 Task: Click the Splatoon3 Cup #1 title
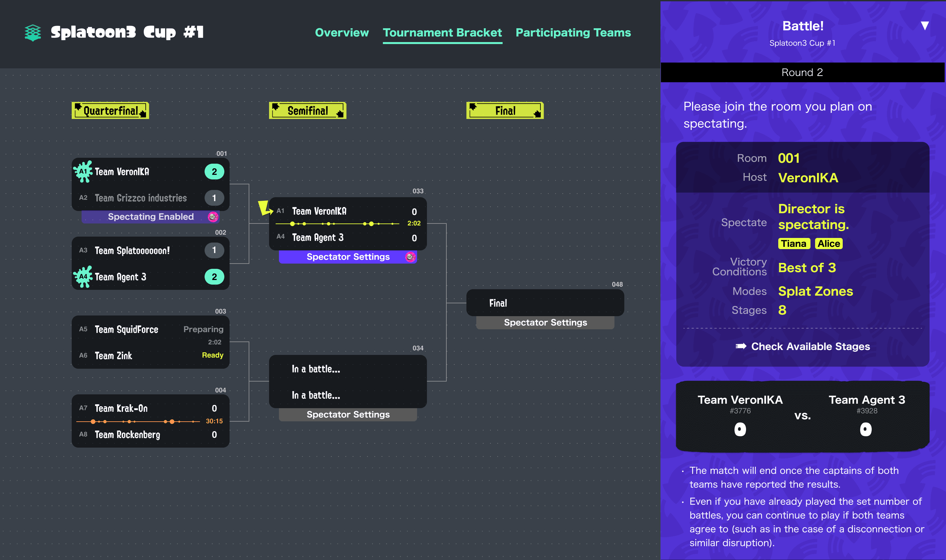(127, 33)
